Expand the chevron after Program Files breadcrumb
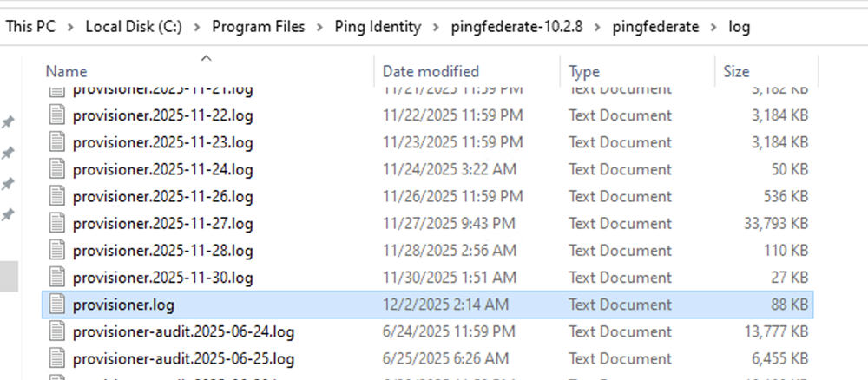Viewport: 868px width, 380px height. coord(319,27)
